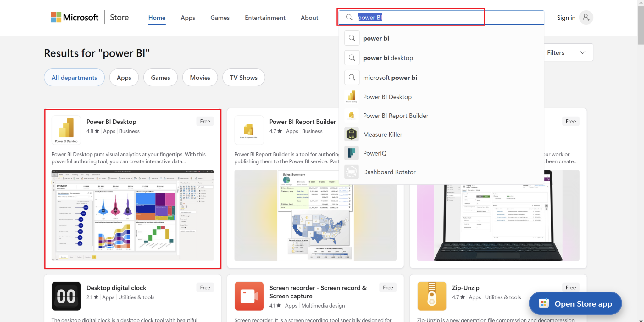Screen dimensions: 644x322
Task: Click the search magnifier icon
Action: [x=349, y=17]
